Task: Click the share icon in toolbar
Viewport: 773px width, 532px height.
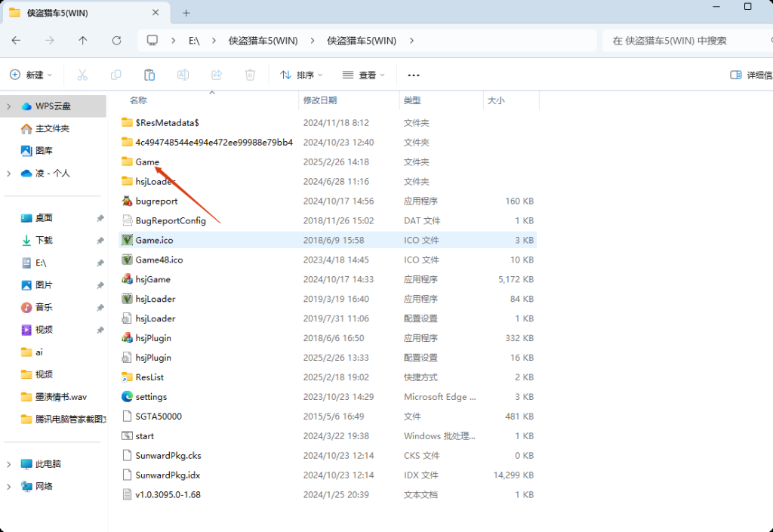Action: pyautogui.click(x=217, y=75)
